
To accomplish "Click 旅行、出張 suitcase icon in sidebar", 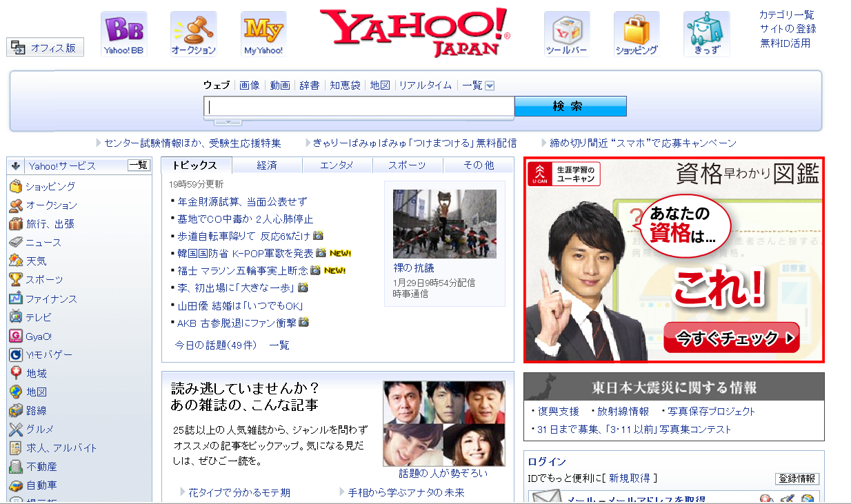I will point(16,223).
